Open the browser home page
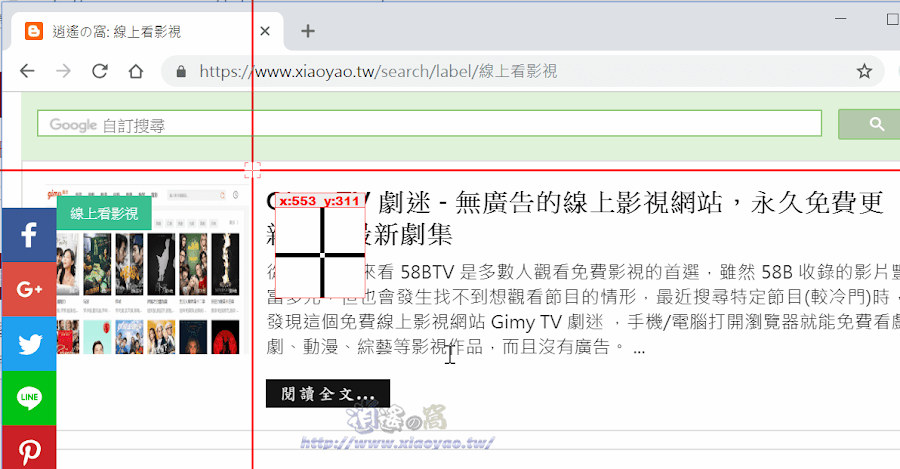The image size is (900, 469). (x=135, y=71)
